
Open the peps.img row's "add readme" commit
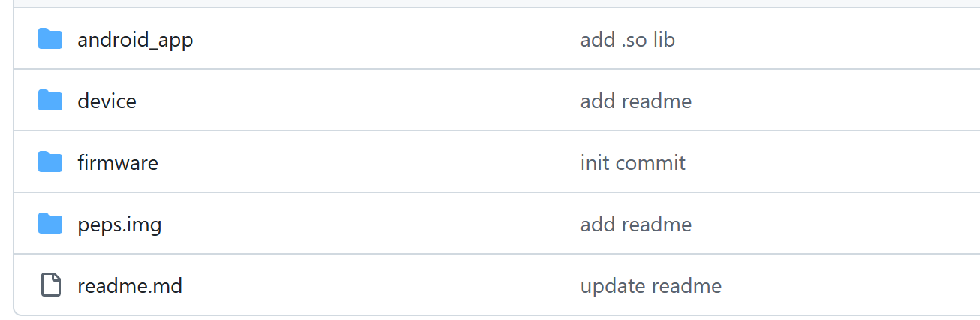(x=635, y=225)
